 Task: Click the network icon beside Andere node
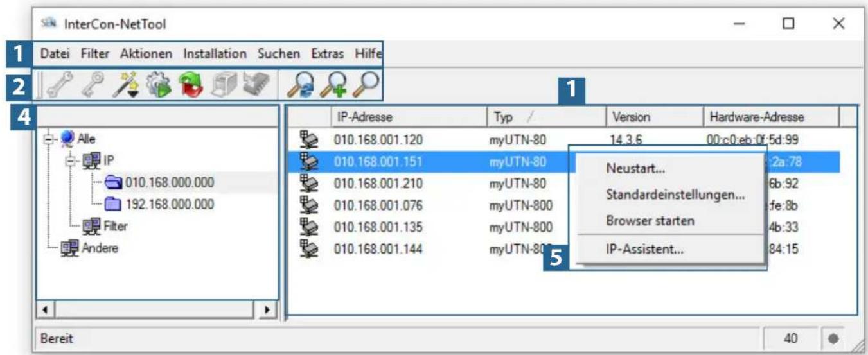click(68, 248)
